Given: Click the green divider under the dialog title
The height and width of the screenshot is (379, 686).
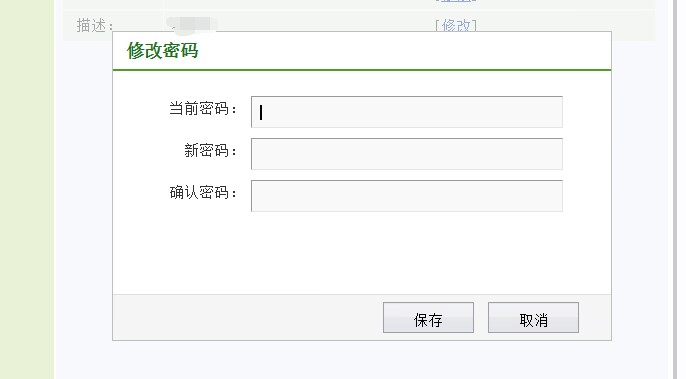Looking at the screenshot, I should (362, 70).
